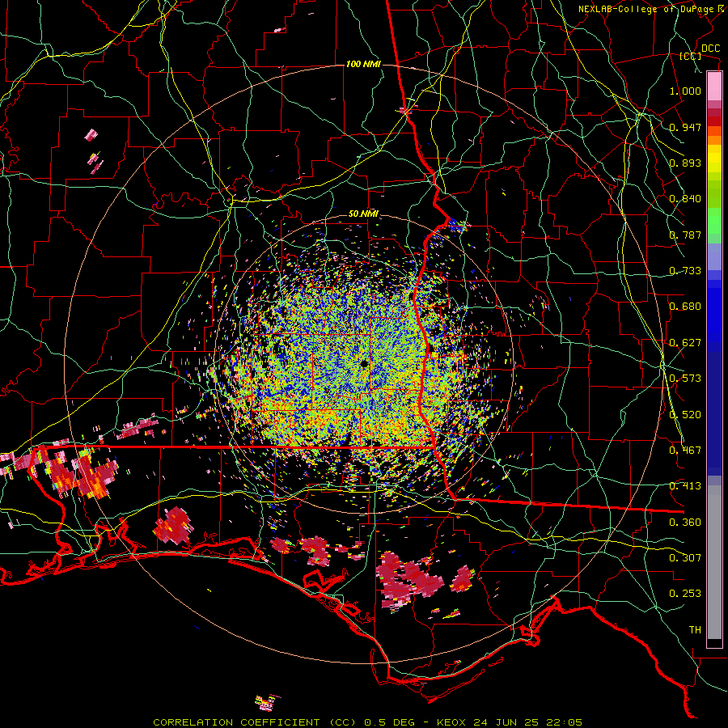Click the 0.627 legend value

click(685, 343)
